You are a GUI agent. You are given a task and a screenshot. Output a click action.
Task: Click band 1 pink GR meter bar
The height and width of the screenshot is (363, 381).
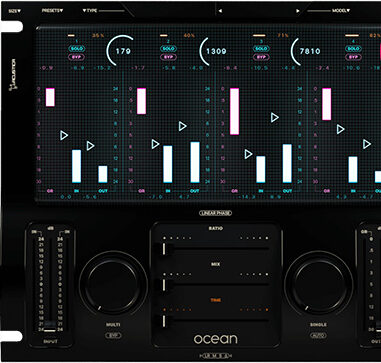pos(50,97)
